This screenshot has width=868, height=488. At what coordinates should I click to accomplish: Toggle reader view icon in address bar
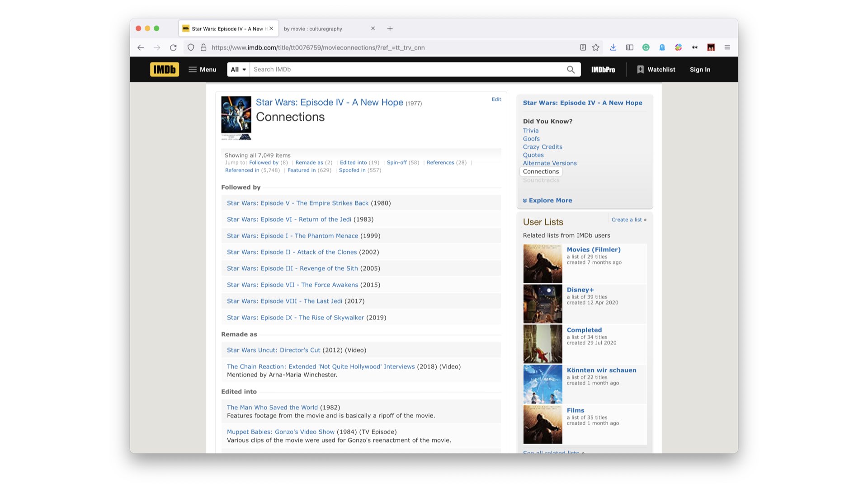pyautogui.click(x=583, y=47)
